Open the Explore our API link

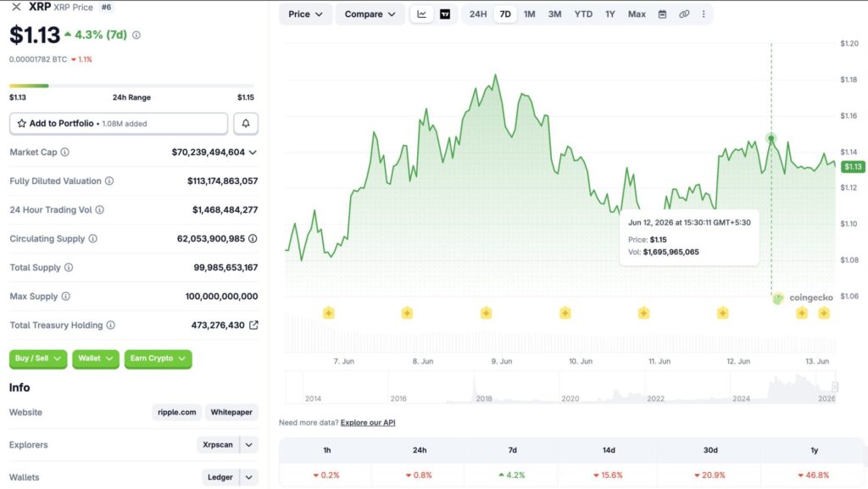point(368,423)
